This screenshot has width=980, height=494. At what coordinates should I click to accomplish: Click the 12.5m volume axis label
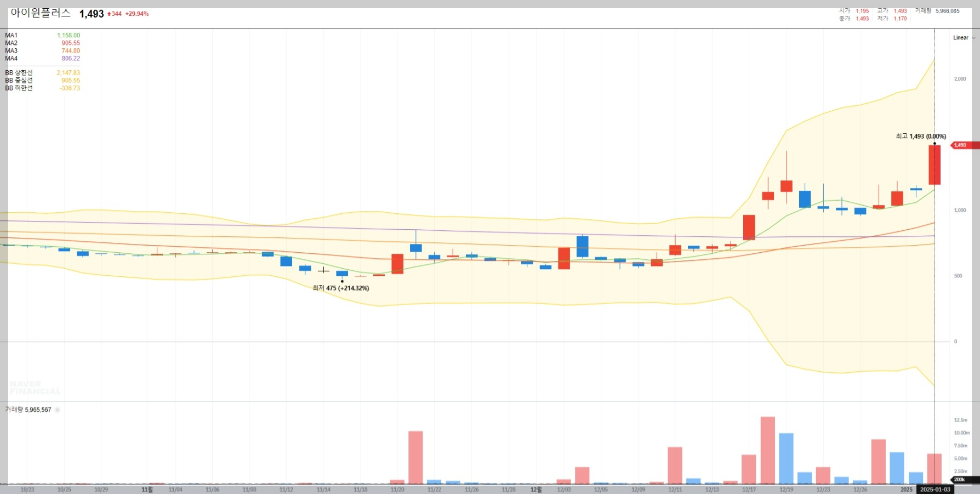961,420
